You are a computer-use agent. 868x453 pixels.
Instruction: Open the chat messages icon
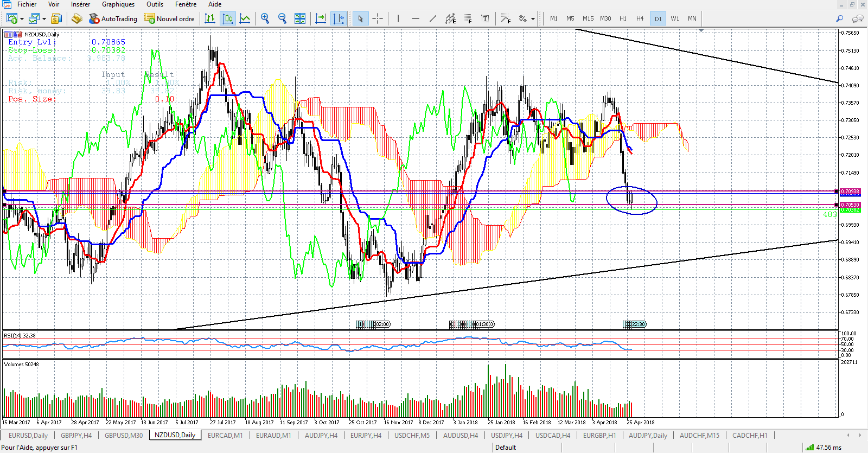[858, 18]
